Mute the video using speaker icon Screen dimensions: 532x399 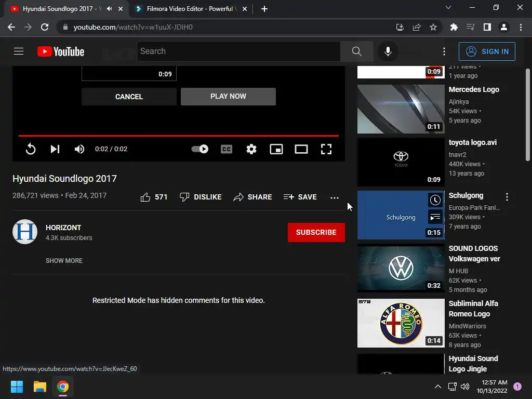pos(79,149)
